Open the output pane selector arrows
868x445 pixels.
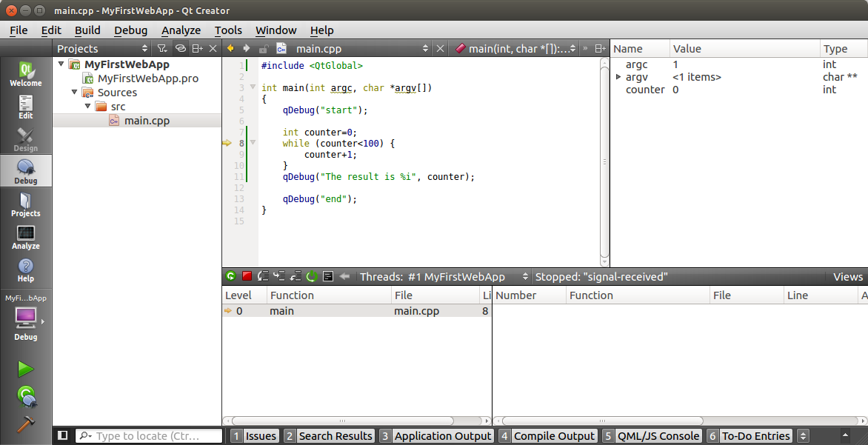click(804, 435)
